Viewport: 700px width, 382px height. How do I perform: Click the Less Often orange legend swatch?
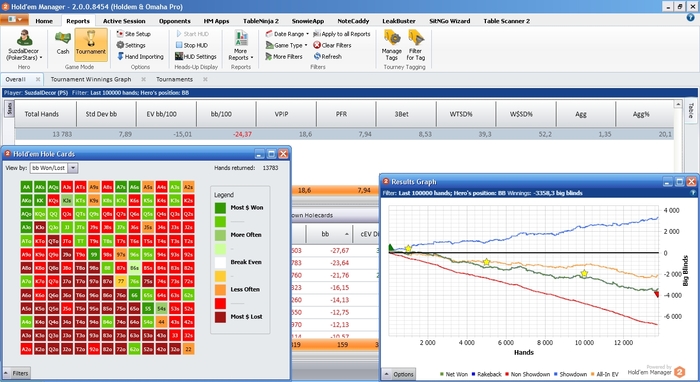pos(220,290)
